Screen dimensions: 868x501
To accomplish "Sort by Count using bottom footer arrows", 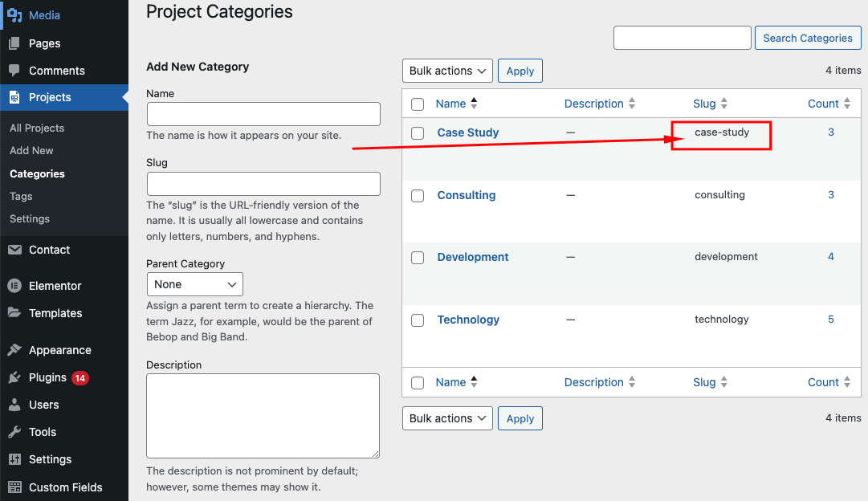I will click(847, 382).
